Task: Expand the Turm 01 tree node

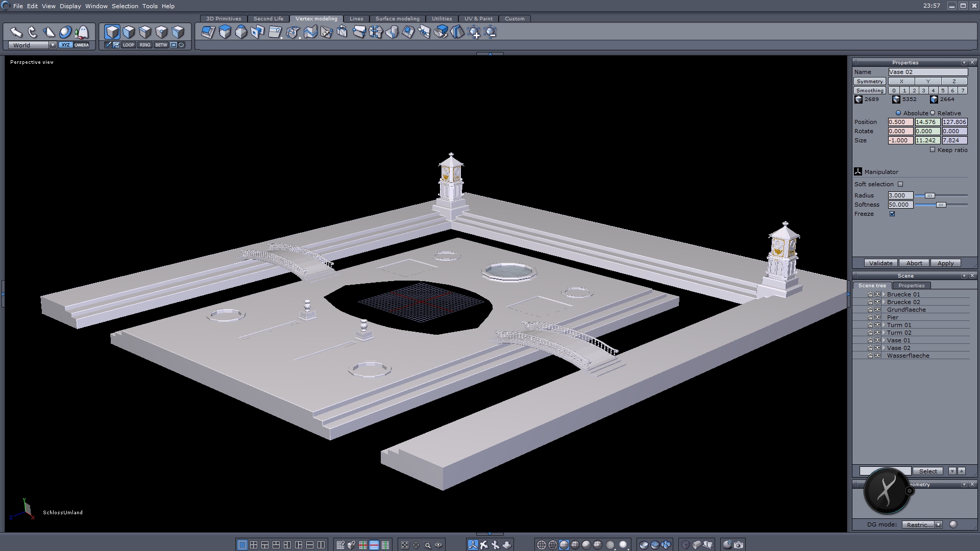Action: click(884, 325)
